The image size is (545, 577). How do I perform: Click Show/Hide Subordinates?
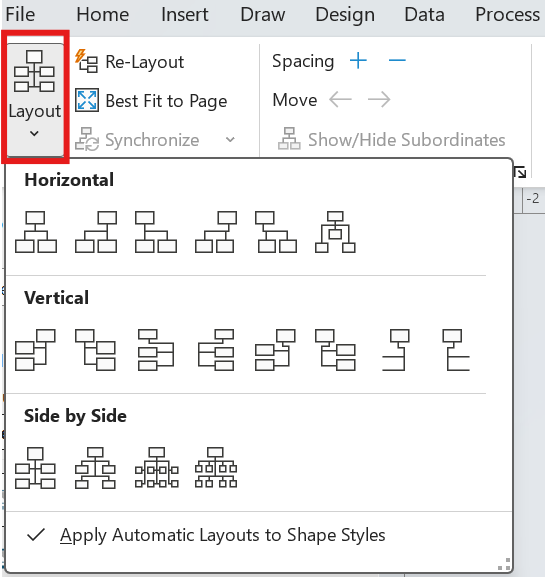392,139
